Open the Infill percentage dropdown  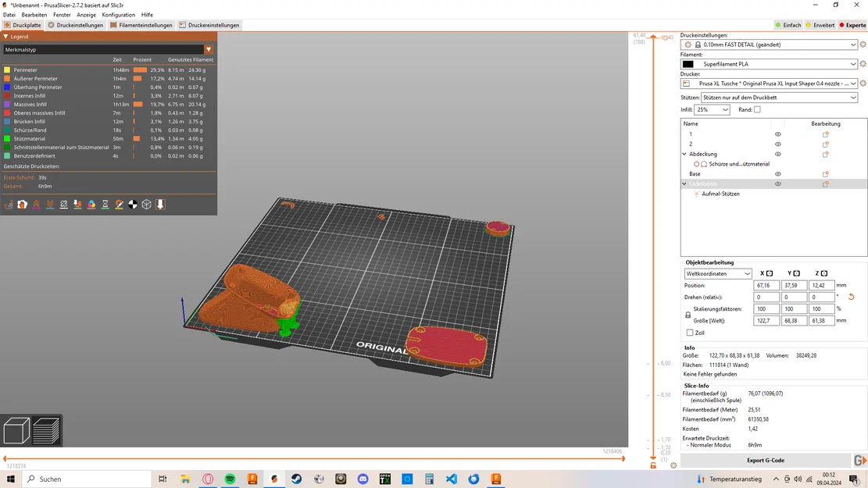pyautogui.click(x=712, y=109)
